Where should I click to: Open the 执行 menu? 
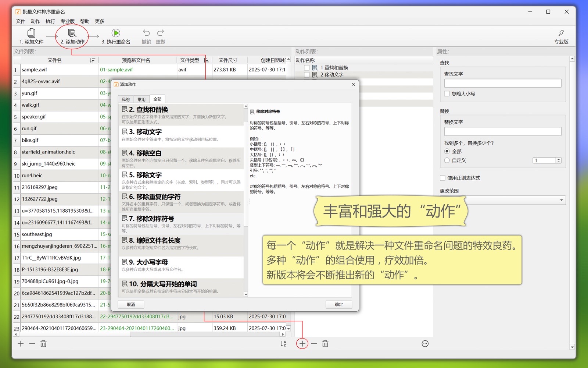[x=50, y=21]
